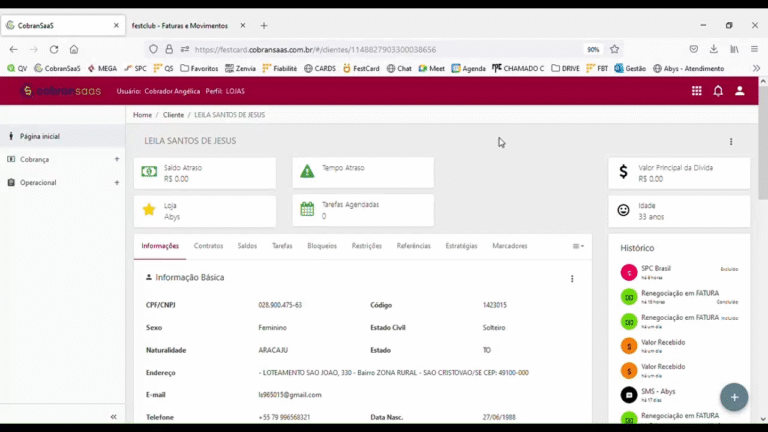The width and height of the screenshot is (768, 432).
Task: Click the Saldo Atraso money icon
Action: point(149,172)
